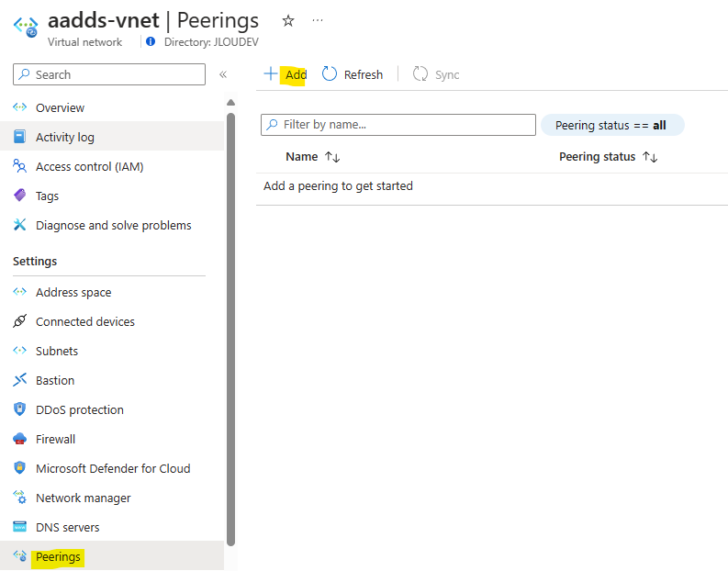Sort by Name column header

[302, 157]
